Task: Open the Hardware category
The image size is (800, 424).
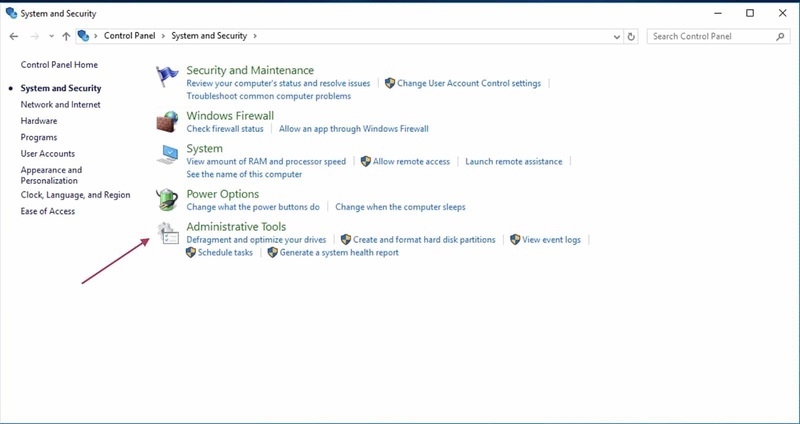Action: (x=39, y=121)
